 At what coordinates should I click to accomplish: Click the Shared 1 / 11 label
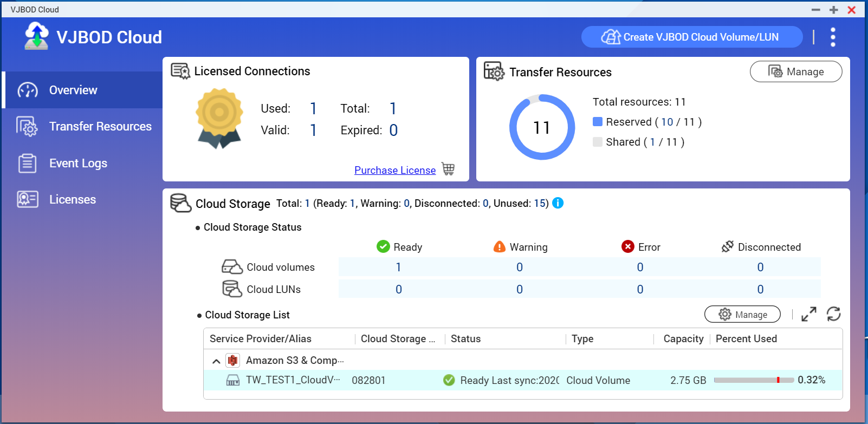pos(645,142)
